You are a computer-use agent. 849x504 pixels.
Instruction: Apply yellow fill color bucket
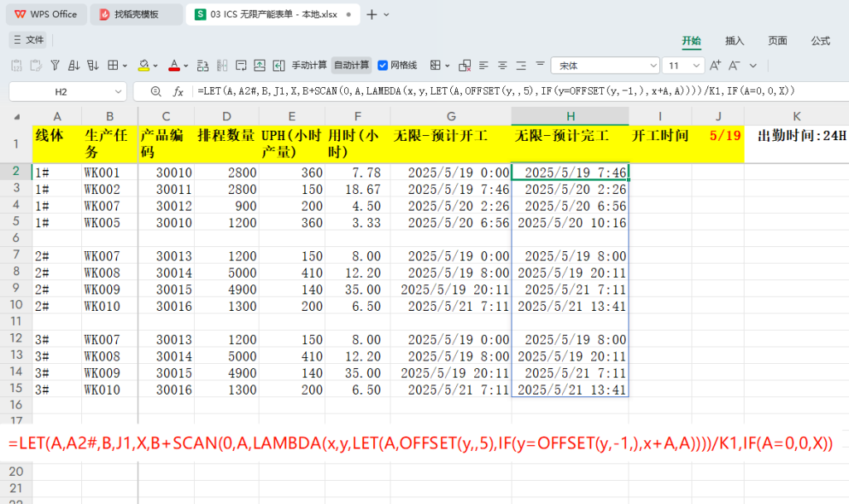[x=143, y=65]
